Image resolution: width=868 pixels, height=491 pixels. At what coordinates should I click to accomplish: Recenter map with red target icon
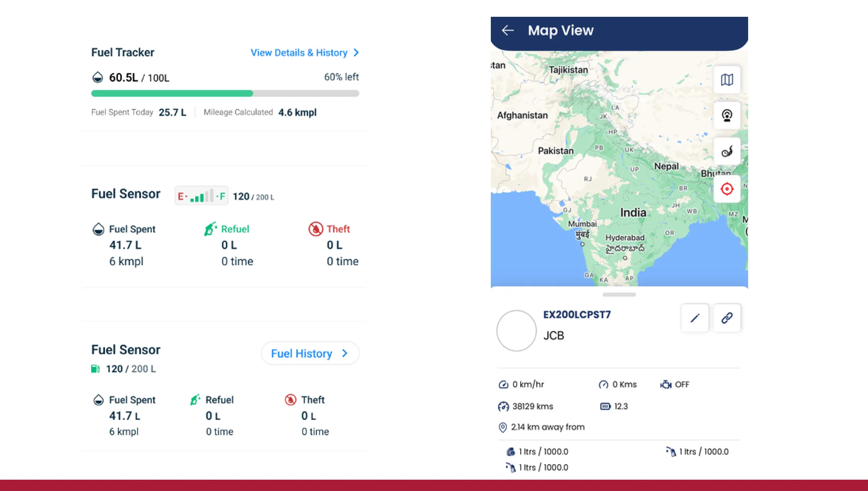727,189
